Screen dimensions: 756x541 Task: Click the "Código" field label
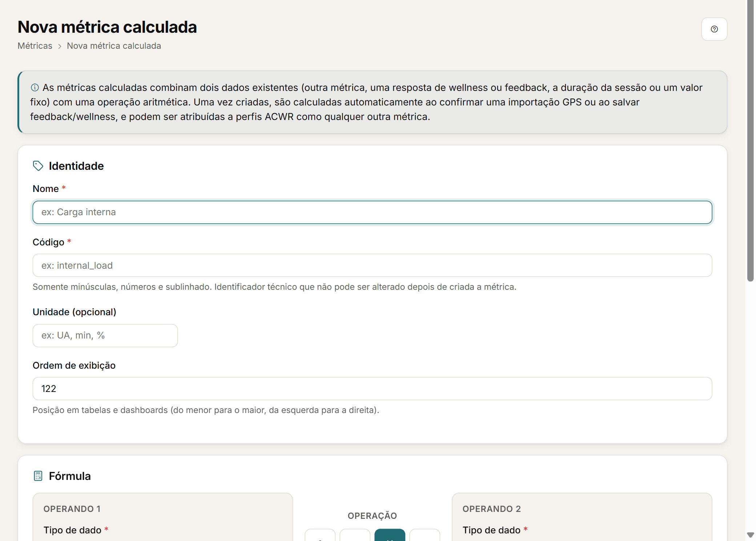pos(48,242)
